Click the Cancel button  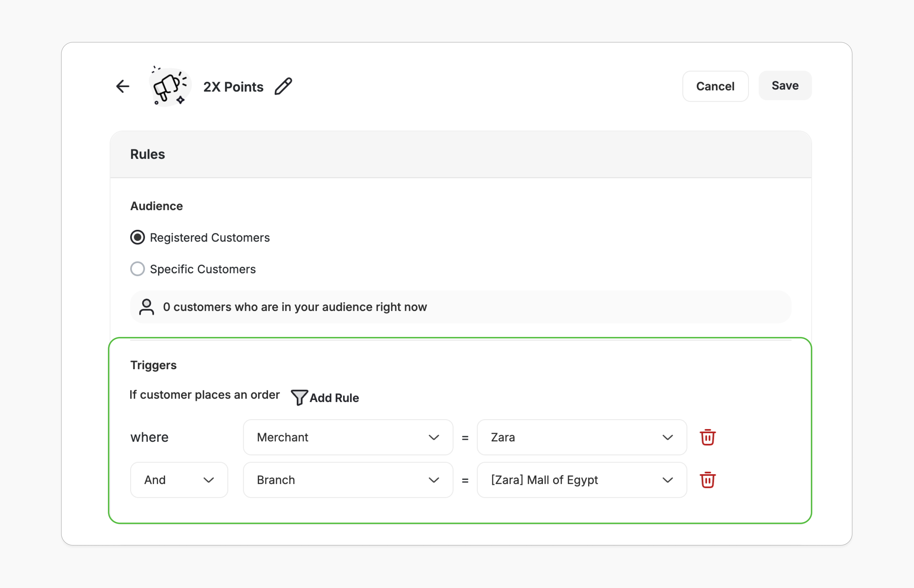click(715, 86)
